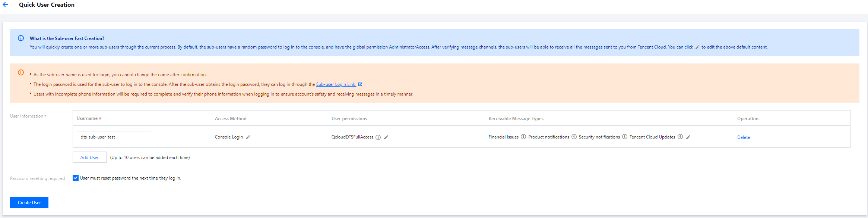Click the Create User button

tap(29, 202)
